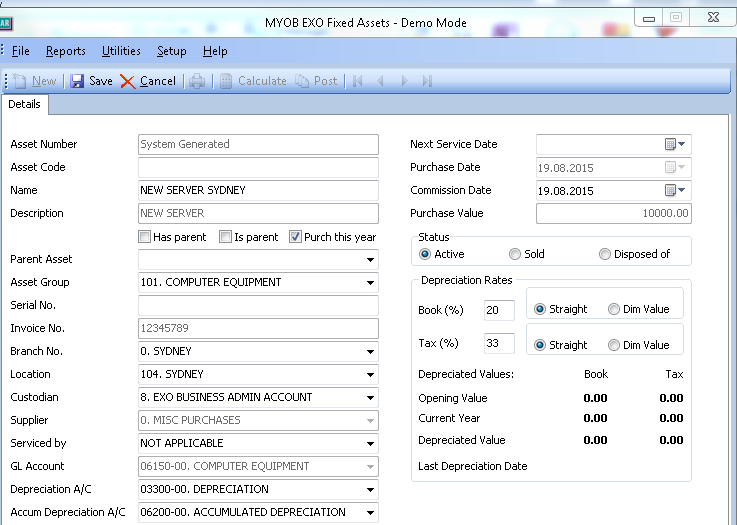Image resolution: width=737 pixels, height=525 pixels.
Task: Choose Dim Value method for Tax rate
Action: [x=613, y=345]
